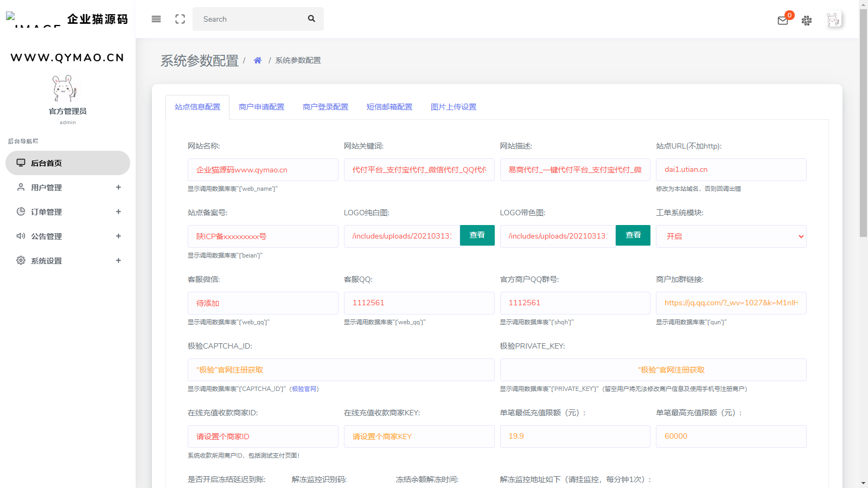Open the 用户管理 sidebar section icon
Viewport: 868px width, 488px height.
coord(20,187)
